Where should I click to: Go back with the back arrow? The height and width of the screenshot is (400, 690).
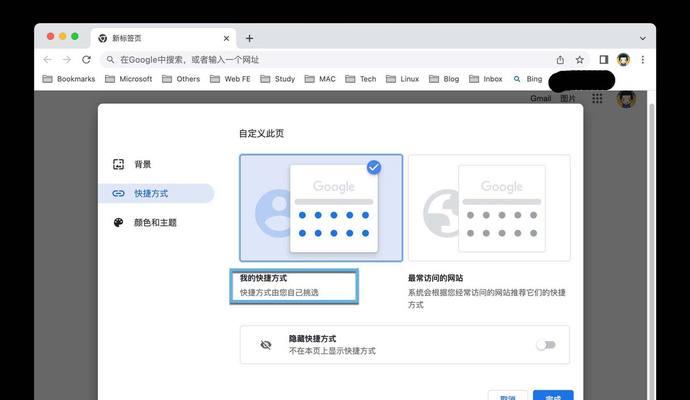tap(48, 59)
